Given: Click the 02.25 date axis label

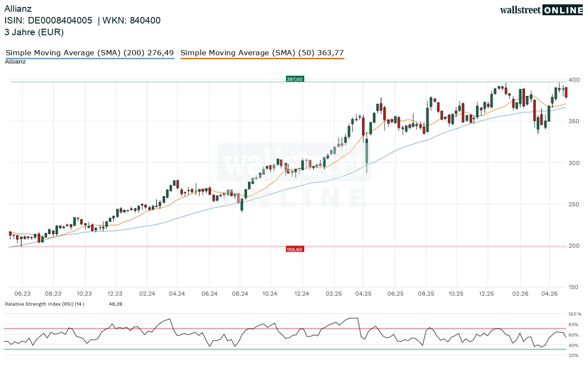Looking at the screenshot, I should click(333, 294).
